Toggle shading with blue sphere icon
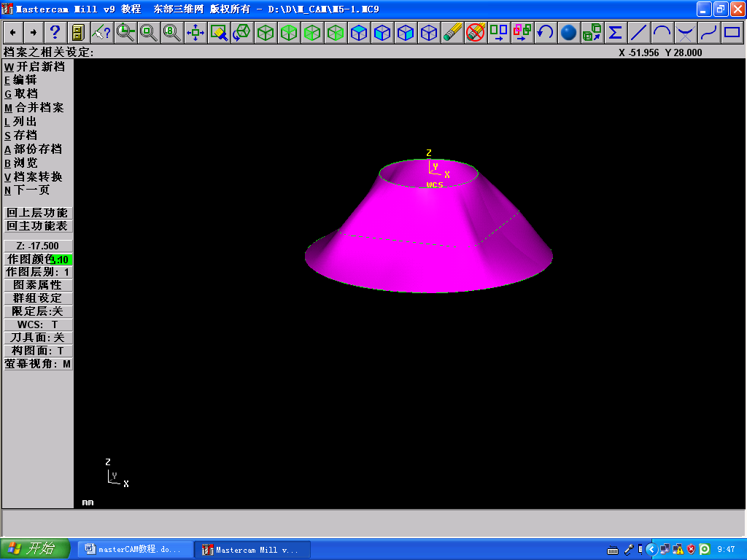This screenshot has height=560, width=747. click(568, 32)
